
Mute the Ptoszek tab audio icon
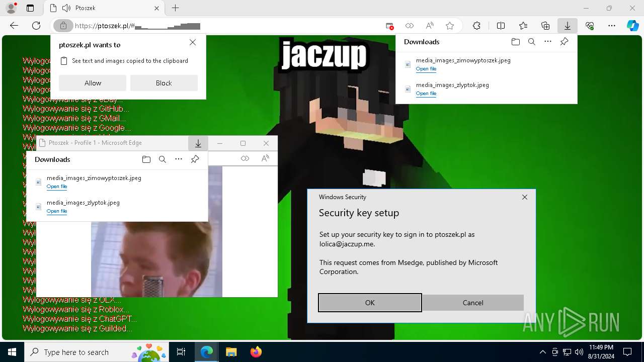click(x=66, y=8)
